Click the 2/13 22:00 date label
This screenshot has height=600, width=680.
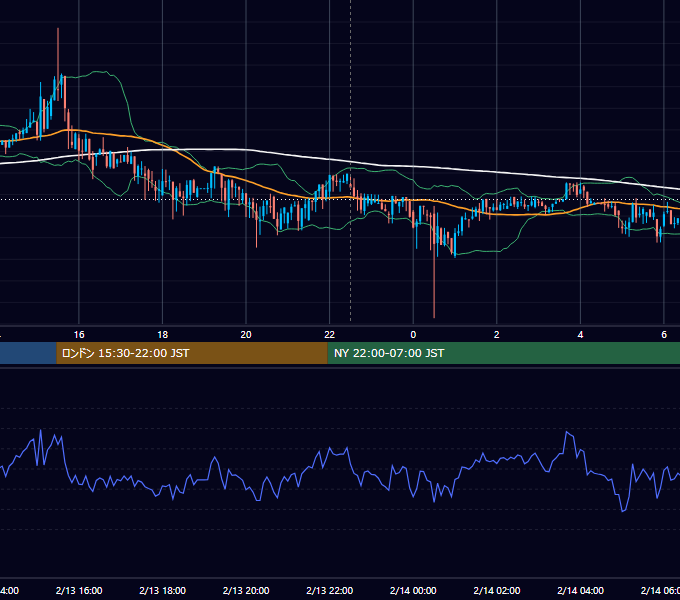[330, 590]
